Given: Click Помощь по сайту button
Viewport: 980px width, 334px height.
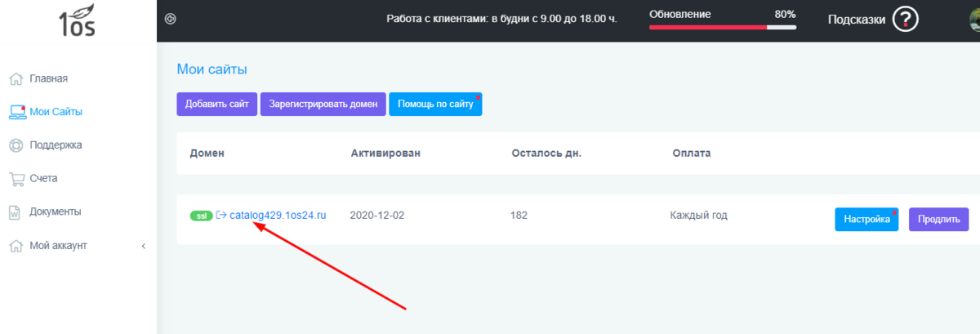Looking at the screenshot, I should point(435,105).
